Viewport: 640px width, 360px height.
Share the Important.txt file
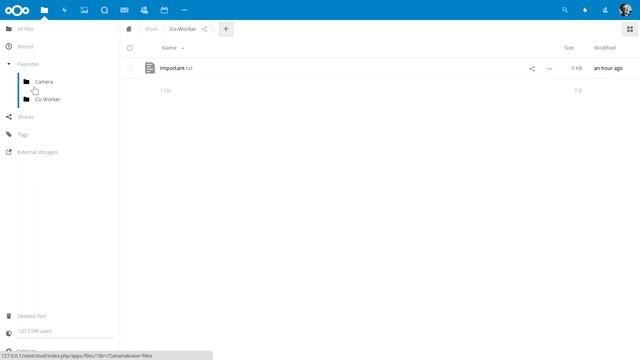click(x=532, y=69)
